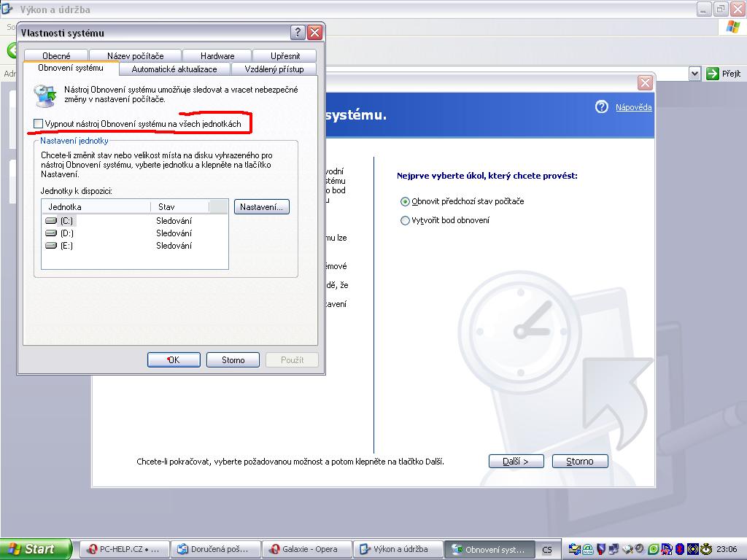Click the E: drive icon in list
The height and width of the screenshot is (560, 747).
pyautogui.click(x=51, y=246)
